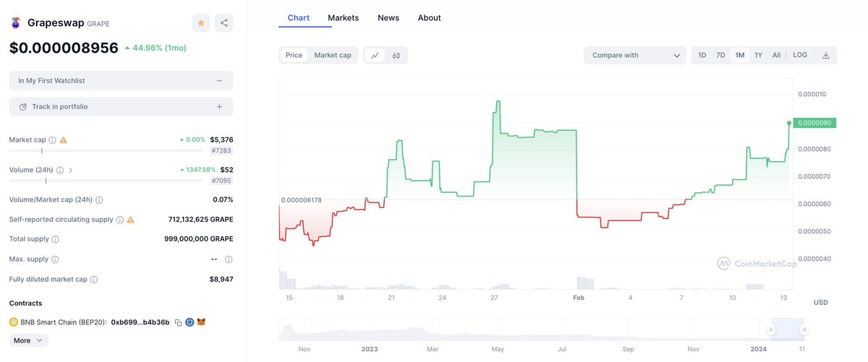Open the About tab
This screenshot has height=362, width=868.
tap(429, 17)
